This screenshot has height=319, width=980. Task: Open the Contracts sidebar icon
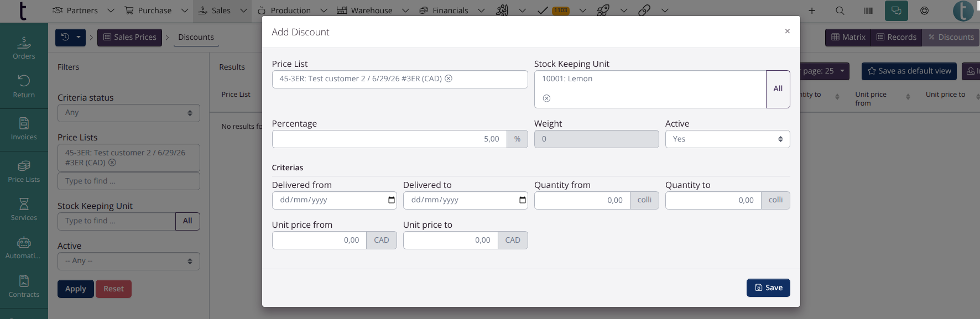pyautogui.click(x=24, y=286)
